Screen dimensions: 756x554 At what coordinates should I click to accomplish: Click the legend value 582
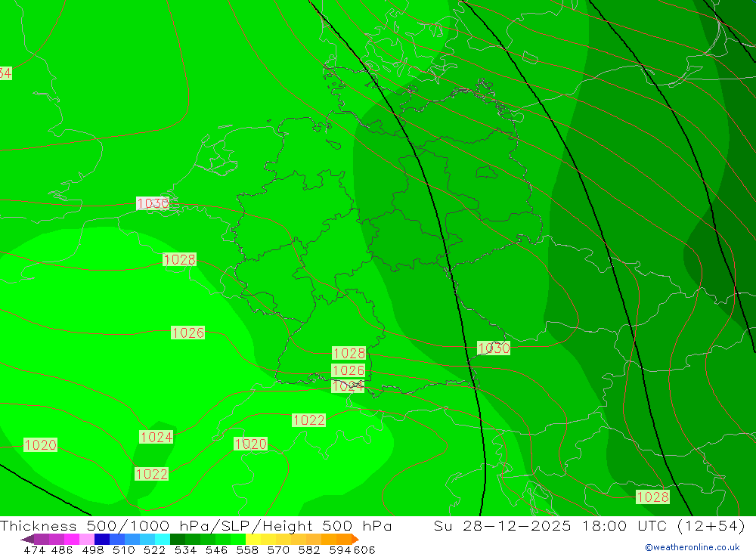click(309, 550)
